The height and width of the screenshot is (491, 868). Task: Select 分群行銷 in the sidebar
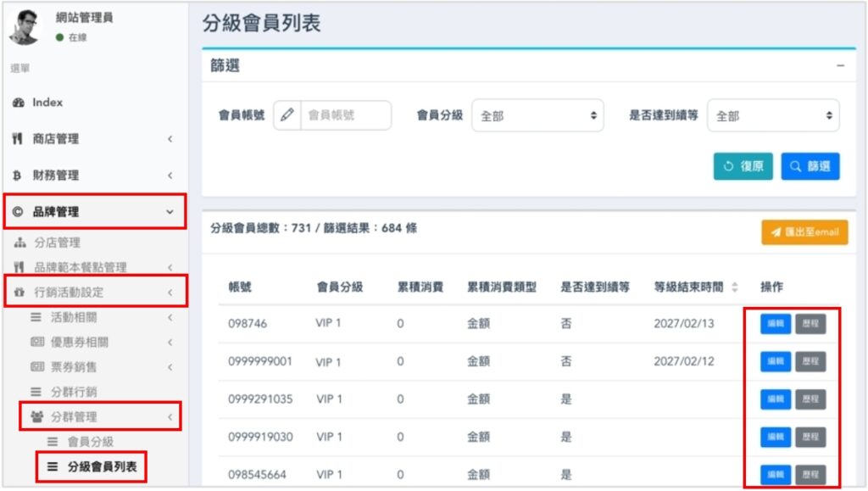[73, 392]
